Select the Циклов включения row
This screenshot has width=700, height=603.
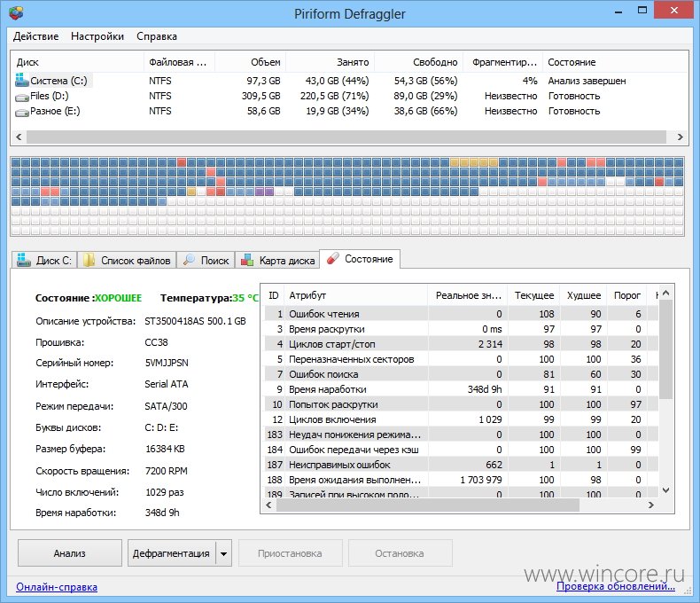tap(461, 419)
